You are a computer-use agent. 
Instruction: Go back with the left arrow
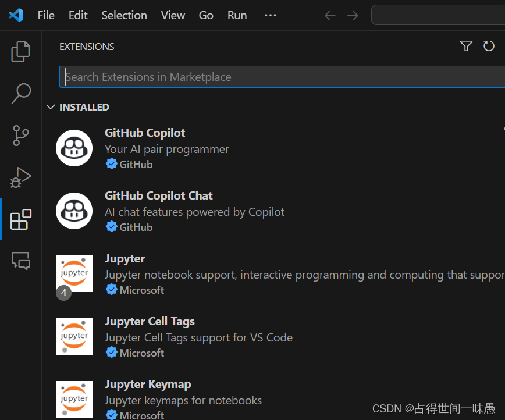click(x=330, y=16)
